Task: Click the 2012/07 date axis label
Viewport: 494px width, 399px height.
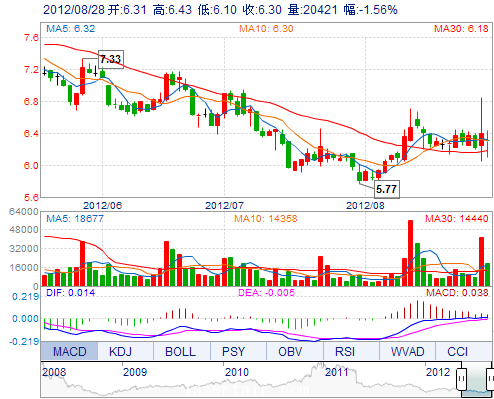Action: [224, 205]
